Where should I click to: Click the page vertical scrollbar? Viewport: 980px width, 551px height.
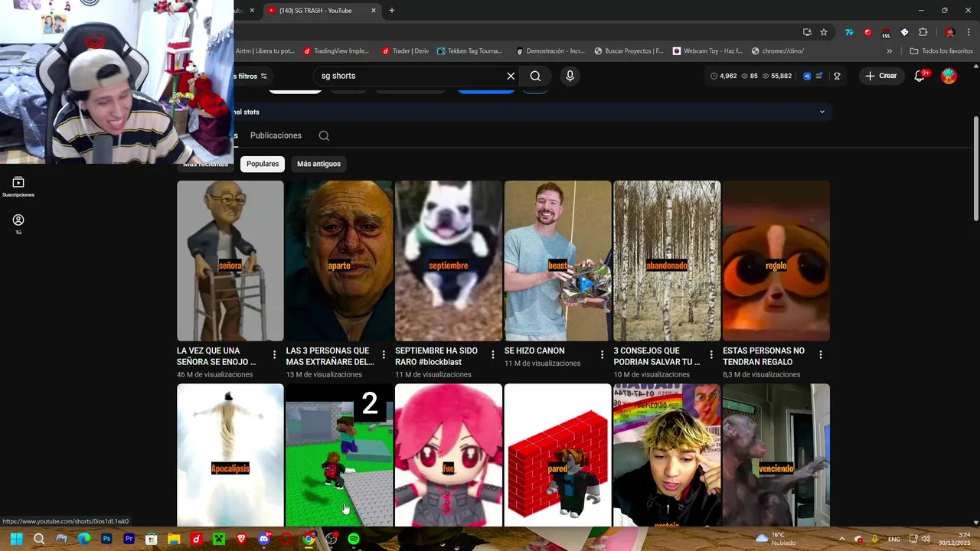point(975,168)
